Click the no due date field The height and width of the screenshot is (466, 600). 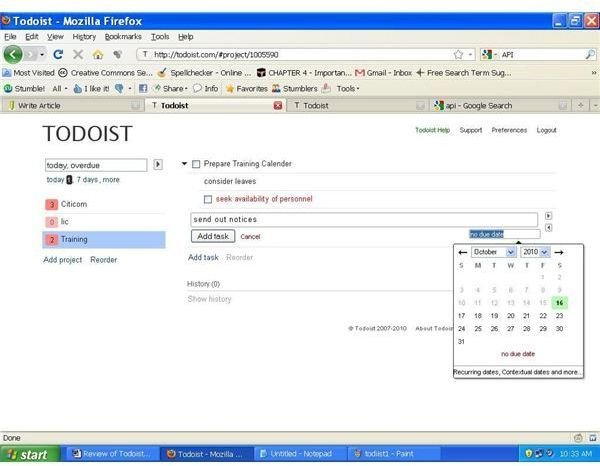[x=505, y=234]
